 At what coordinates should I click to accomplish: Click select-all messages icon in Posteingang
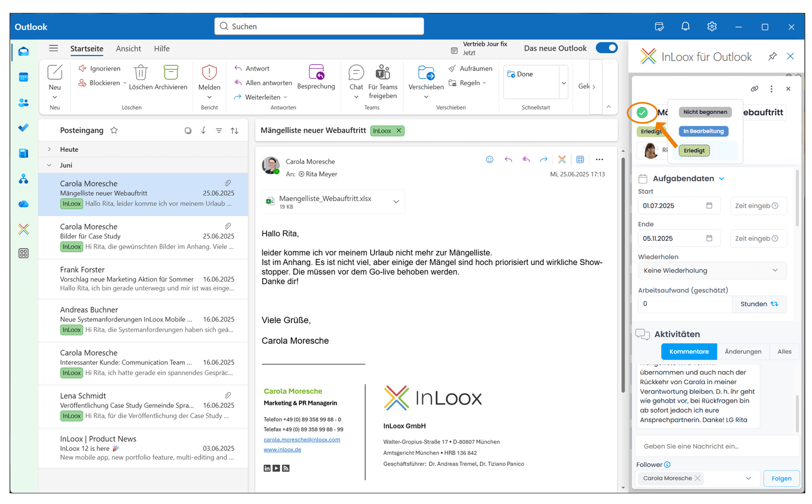point(188,130)
